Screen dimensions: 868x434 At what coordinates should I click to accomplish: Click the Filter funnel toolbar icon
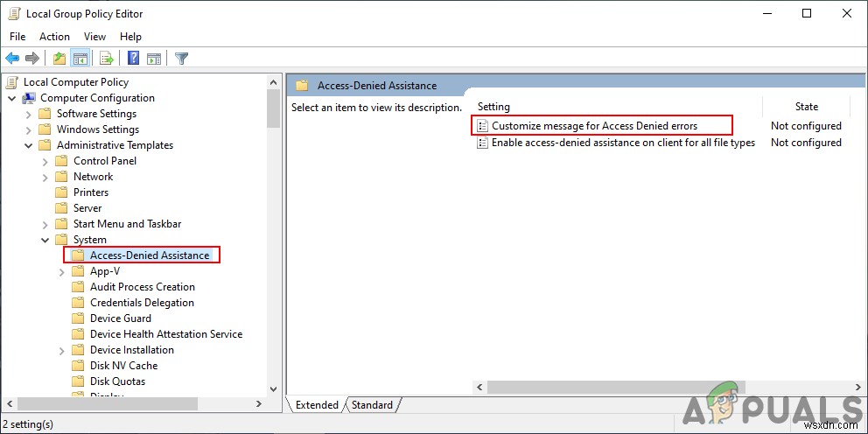[182, 58]
